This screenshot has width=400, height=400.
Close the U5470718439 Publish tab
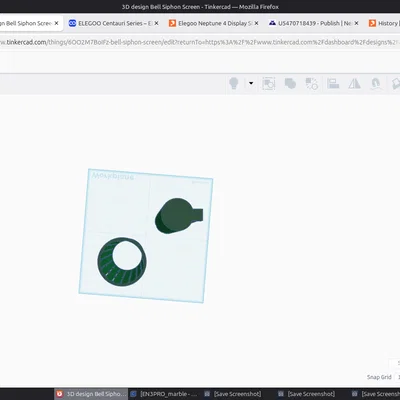coord(356,23)
